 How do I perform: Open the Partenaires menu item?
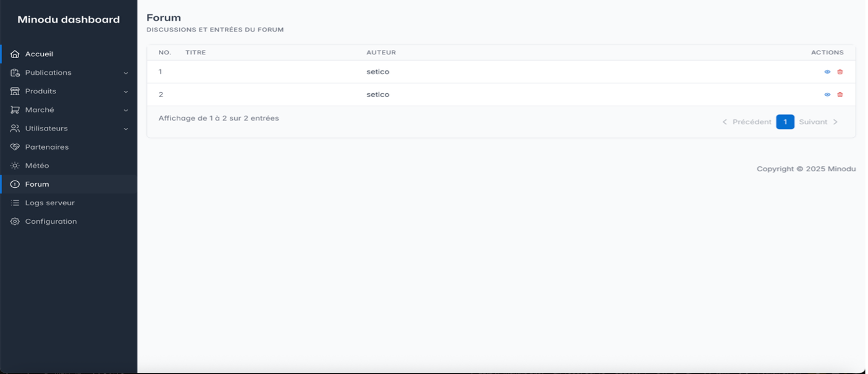pos(69,147)
